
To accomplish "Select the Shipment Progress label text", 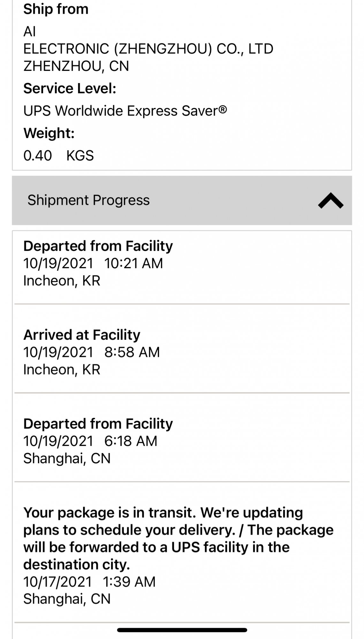I will pyautogui.click(x=88, y=200).
